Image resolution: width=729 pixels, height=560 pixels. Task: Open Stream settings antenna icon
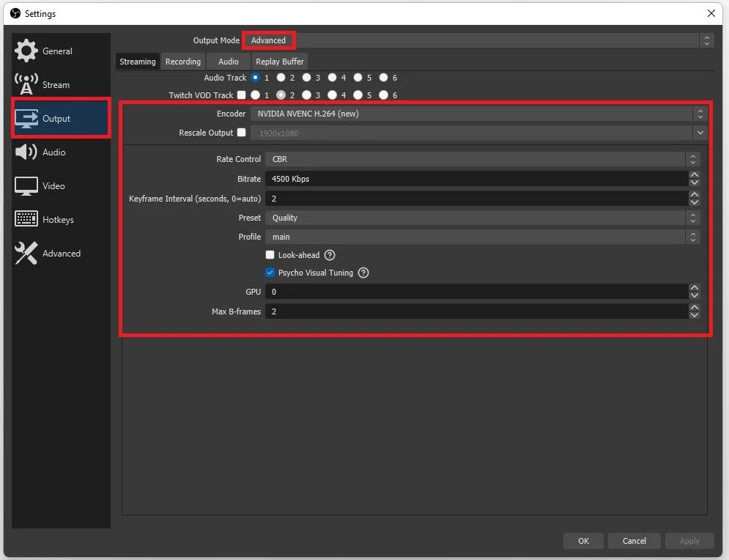[x=26, y=84]
